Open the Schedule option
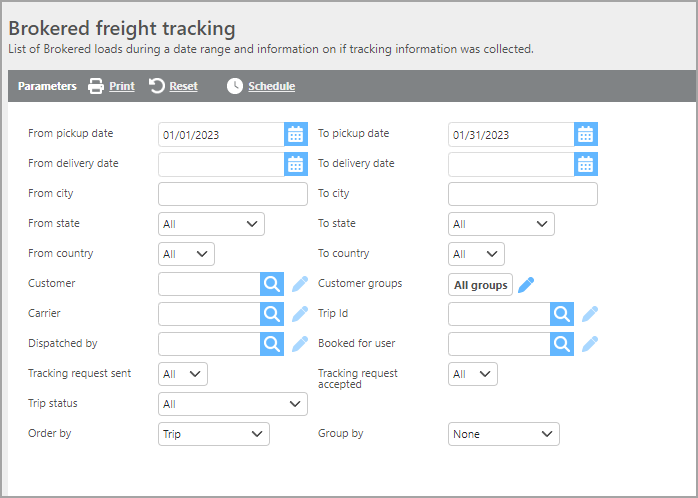698x498 pixels. pos(261,86)
